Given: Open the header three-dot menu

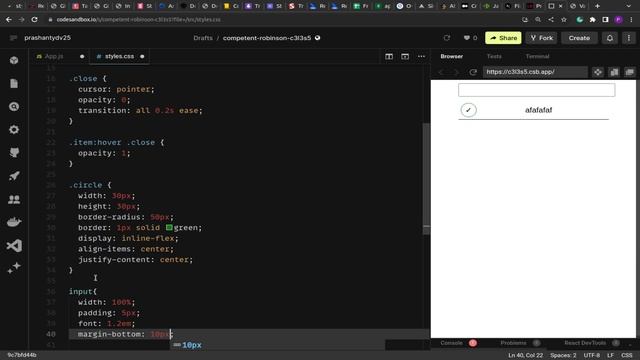Looking at the screenshot, I should pyautogui.click(x=629, y=38).
